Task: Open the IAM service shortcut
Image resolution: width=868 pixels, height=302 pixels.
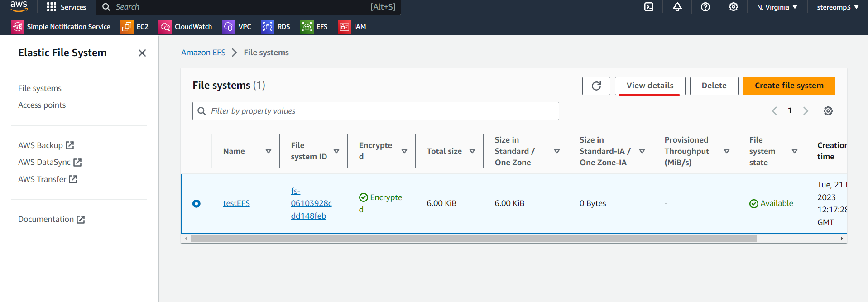Action: click(352, 27)
